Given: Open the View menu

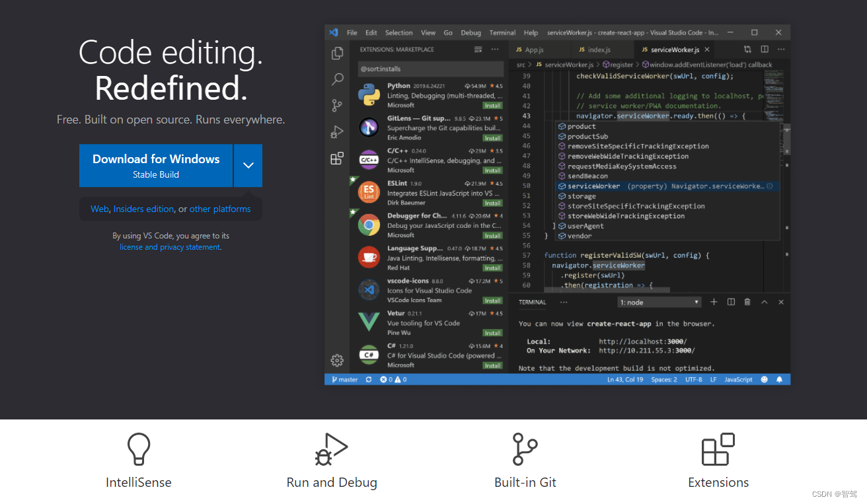Looking at the screenshot, I should [428, 32].
